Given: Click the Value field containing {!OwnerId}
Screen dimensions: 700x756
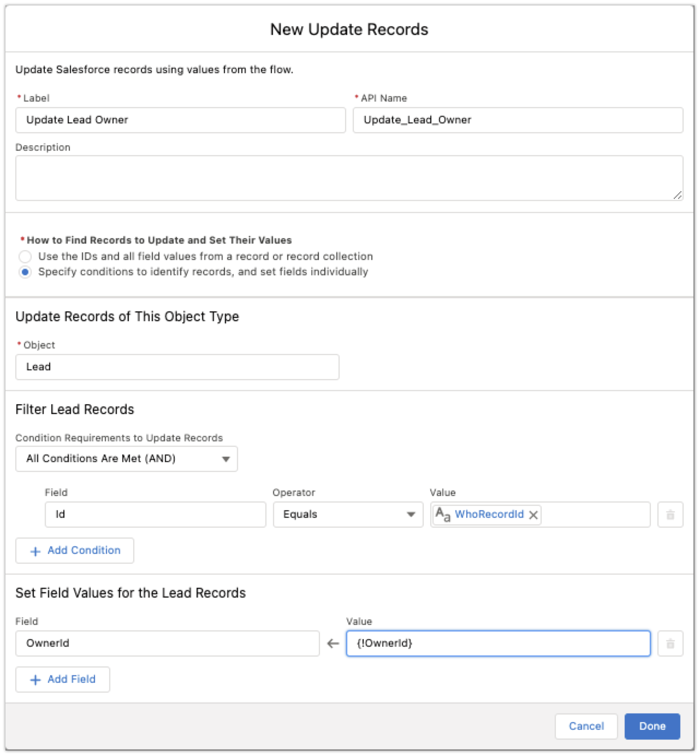Looking at the screenshot, I should 498,643.
